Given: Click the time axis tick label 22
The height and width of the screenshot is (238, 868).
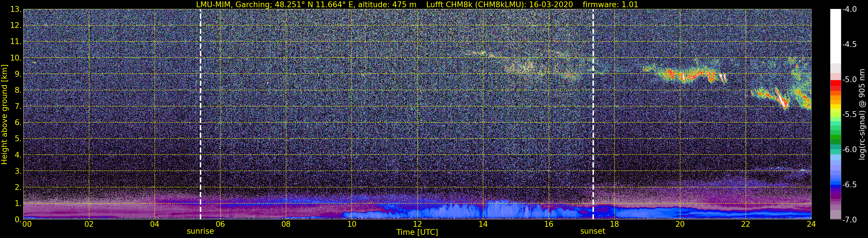Looking at the screenshot, I should pyautogui.click(x=746, y=224).
